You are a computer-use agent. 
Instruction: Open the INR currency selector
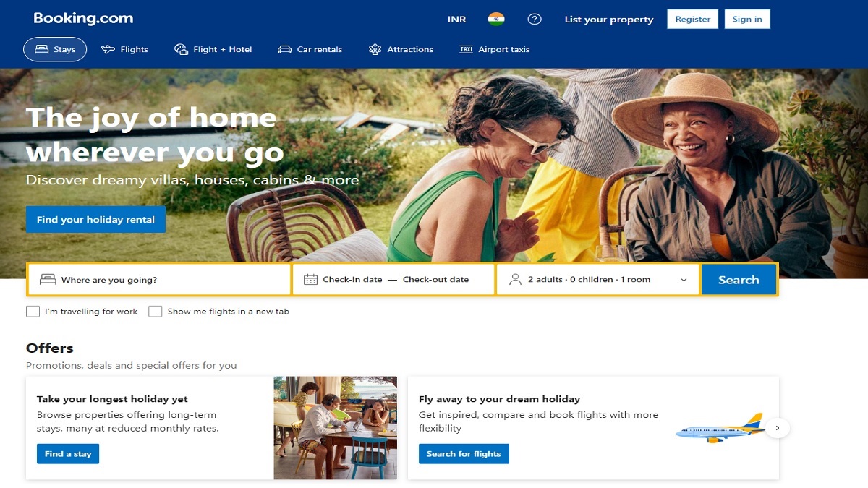click(x=457, y=20)
